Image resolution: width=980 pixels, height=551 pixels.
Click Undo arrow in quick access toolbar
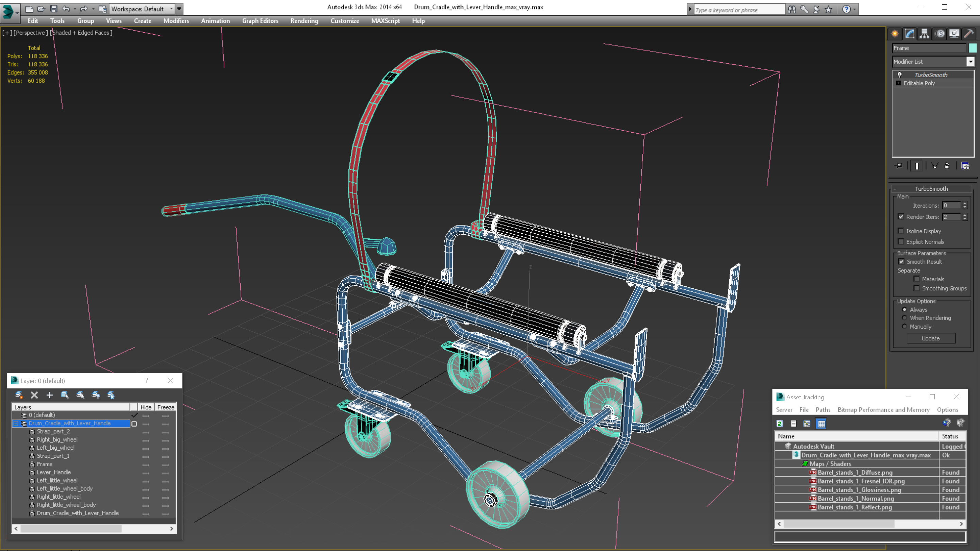66,9
